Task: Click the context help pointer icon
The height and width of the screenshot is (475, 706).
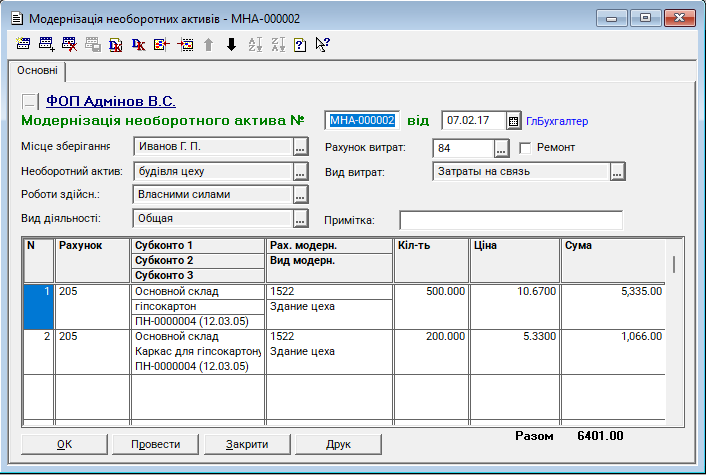Action: pos(322,44)
